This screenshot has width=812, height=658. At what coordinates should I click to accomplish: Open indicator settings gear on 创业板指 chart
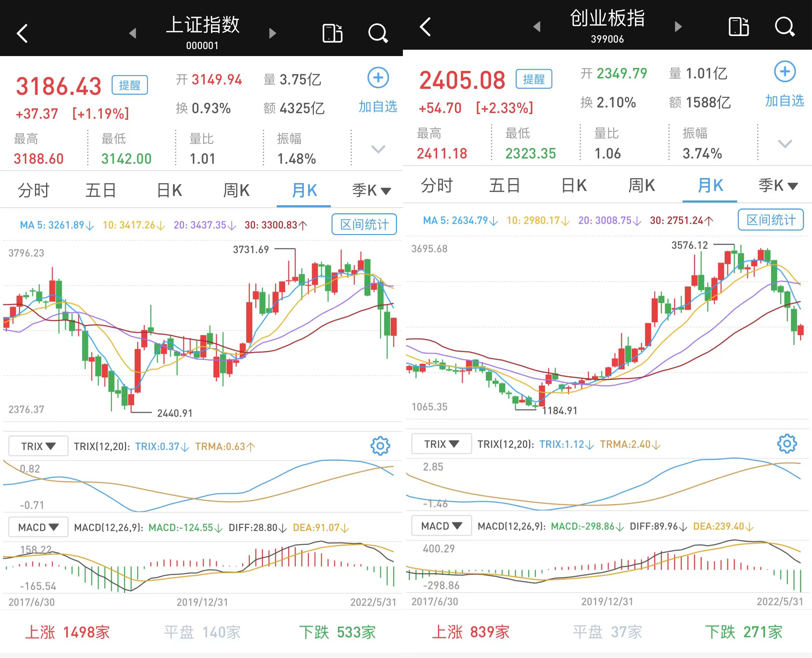(x=787, y=443)
